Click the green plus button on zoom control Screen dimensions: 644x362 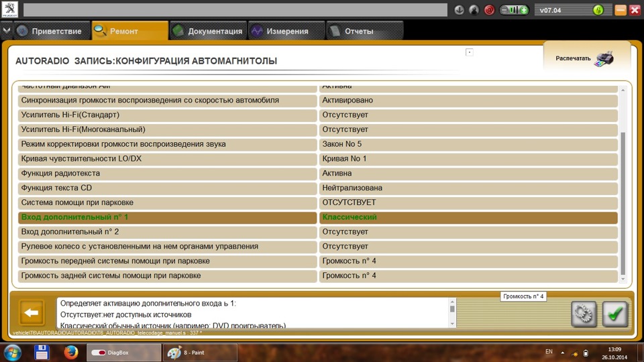(x=524, y=10)
